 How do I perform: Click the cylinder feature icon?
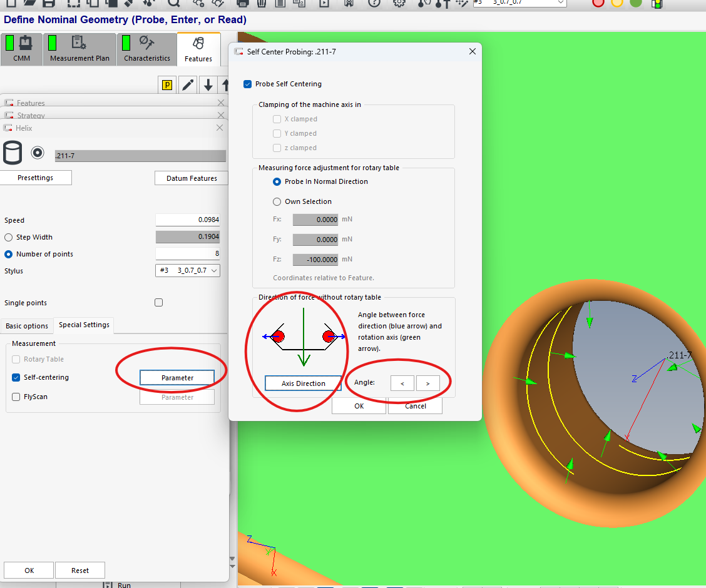pyautogui.click(x=13, y=153)
